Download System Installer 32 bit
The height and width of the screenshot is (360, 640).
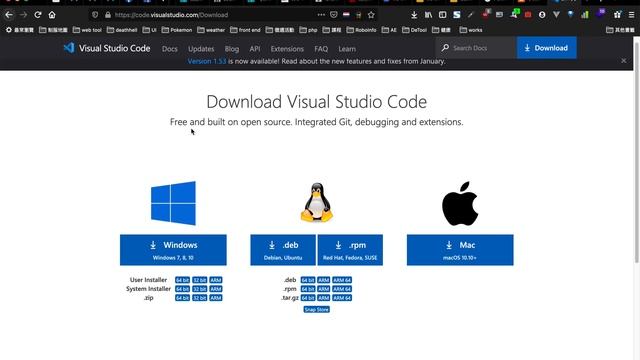200,289
